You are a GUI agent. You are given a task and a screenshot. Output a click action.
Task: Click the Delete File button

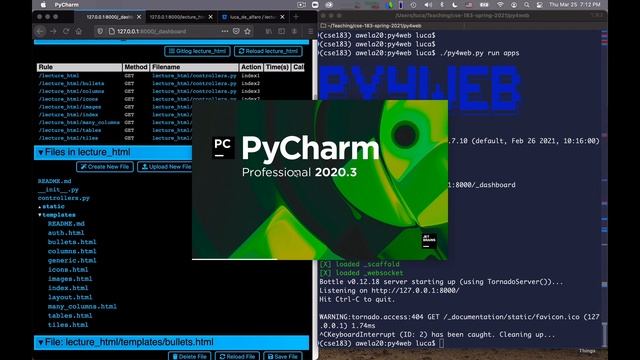coord(190,356)
